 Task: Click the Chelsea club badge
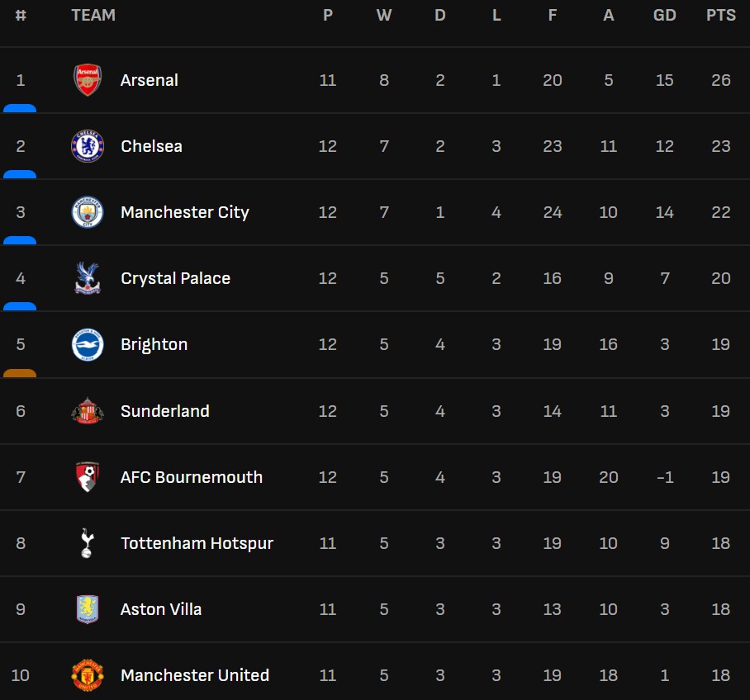click(x=87, y=146)
